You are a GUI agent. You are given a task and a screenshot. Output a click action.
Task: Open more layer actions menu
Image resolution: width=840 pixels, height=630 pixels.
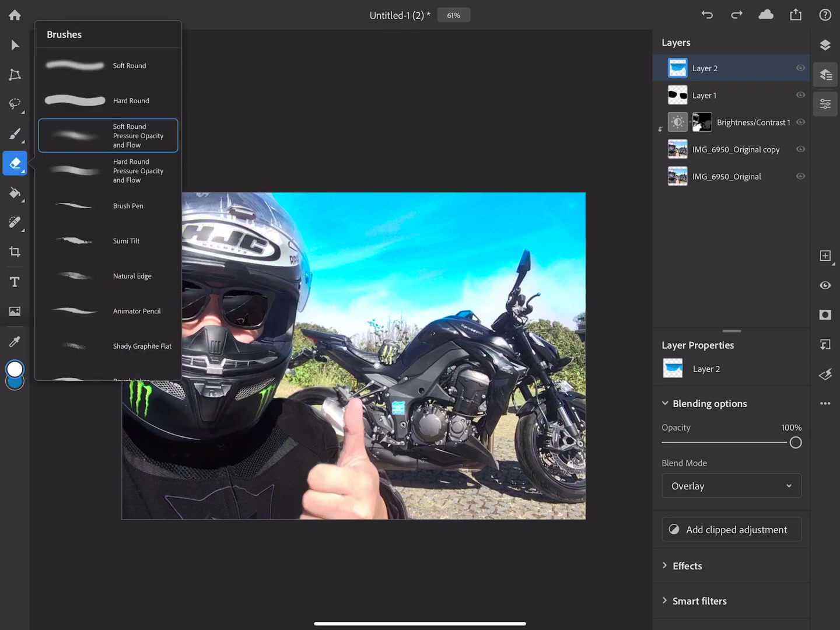[825, 404]
